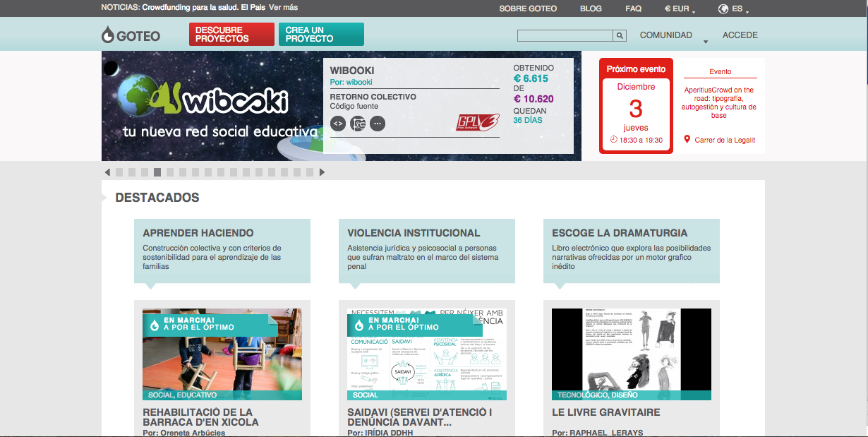Click drop icon on SAIDAVI project badge
This screenshot has width=868, height=437.
[x=359, y=324]
